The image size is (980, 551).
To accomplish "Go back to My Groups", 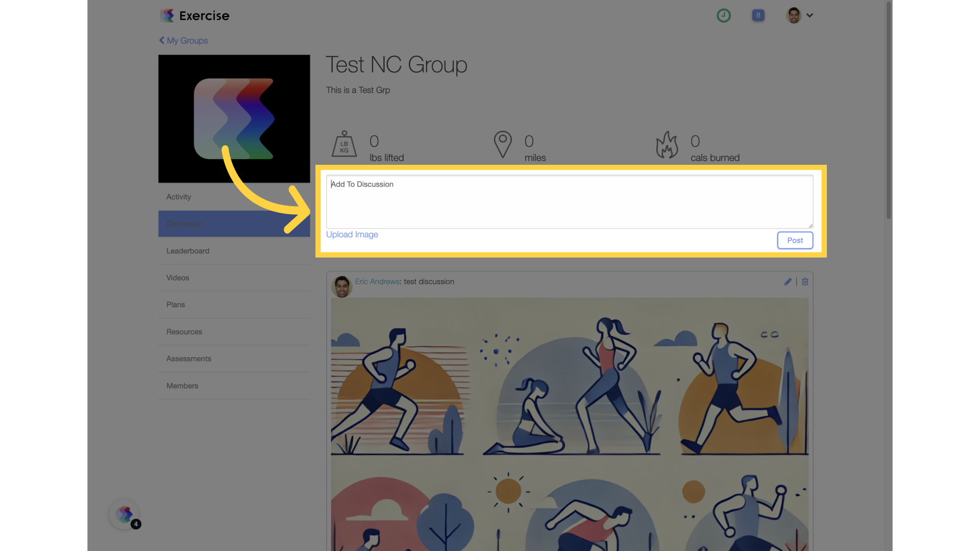I will (183, 40).
